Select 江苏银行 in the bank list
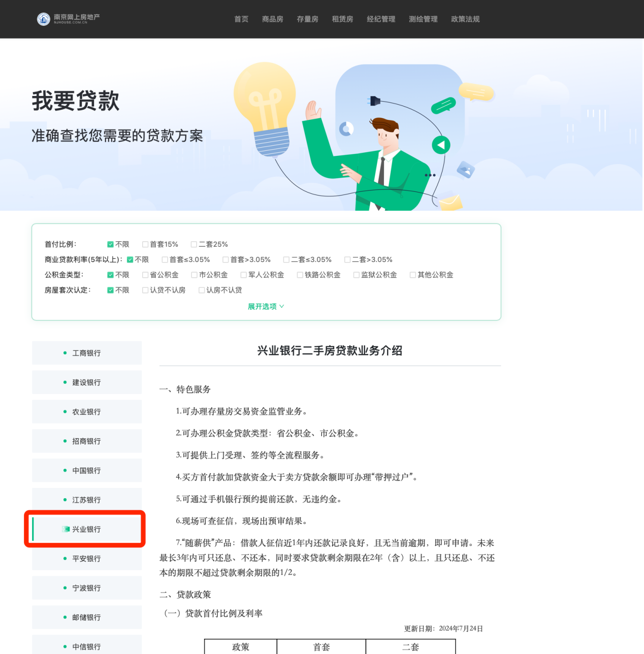 point(87,500)
